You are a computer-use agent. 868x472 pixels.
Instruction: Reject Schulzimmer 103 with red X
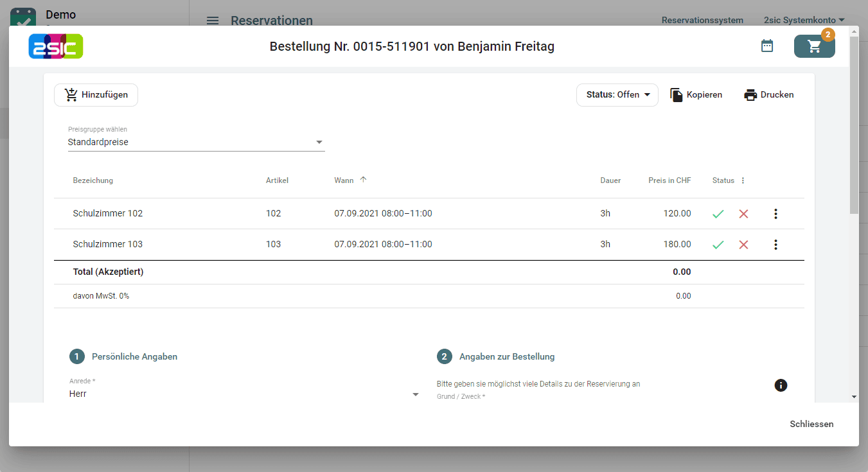pyautogui.click(x=743, y=245)
